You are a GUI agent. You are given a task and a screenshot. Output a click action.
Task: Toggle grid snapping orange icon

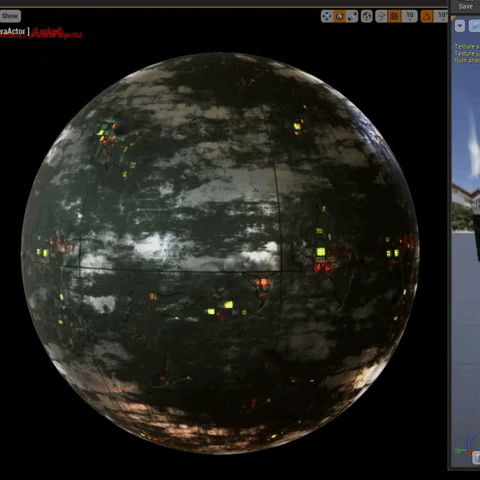pos(394,16)
